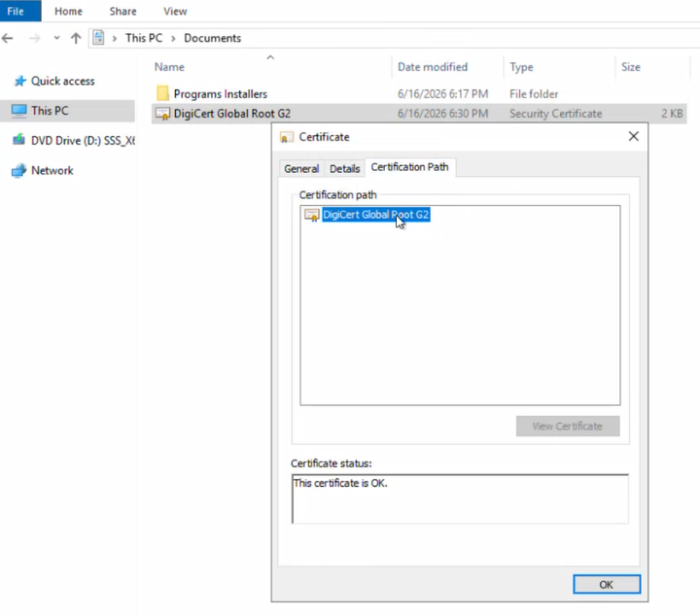The image size is (700, 616).
Task: Select DigiCert Global Root G2 in certification path
Action: tap(376, 215)
